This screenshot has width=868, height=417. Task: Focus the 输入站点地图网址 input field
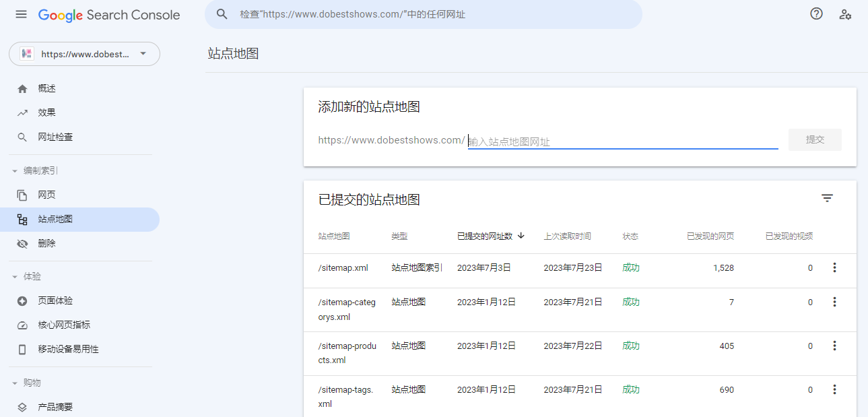pyautogui.click(x=623, y=141)
